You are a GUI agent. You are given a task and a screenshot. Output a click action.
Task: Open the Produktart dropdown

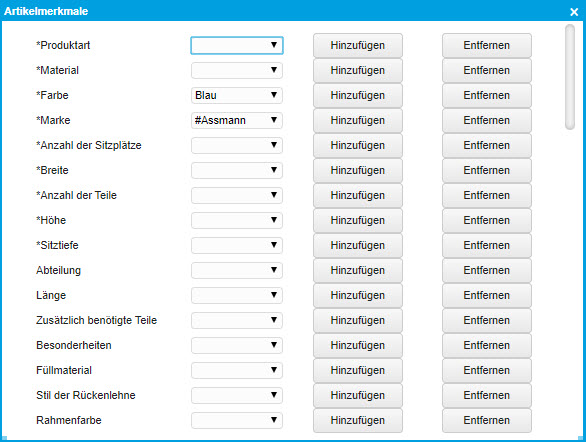tap(237, 45)
